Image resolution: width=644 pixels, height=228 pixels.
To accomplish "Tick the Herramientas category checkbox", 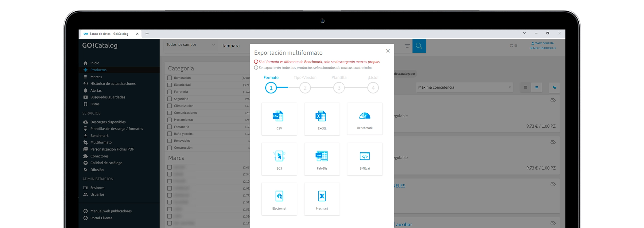I will click(x=169, y=120).
